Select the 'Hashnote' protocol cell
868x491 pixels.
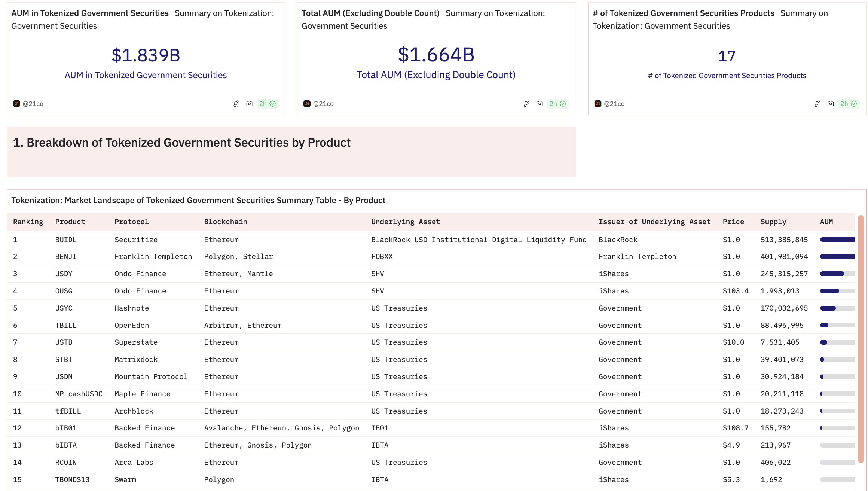click(x=132, y=308)
